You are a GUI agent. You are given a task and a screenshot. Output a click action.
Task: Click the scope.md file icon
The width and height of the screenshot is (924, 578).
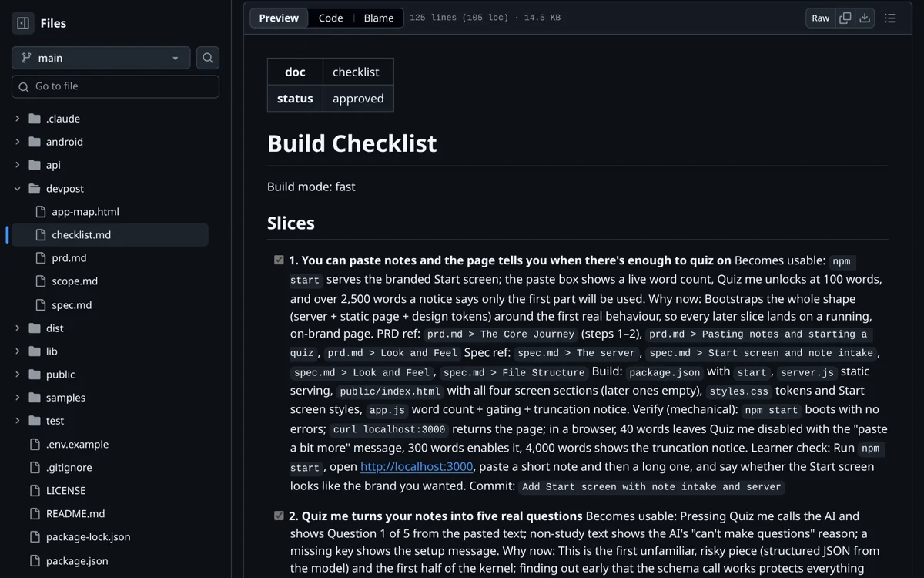pos(41,281)
